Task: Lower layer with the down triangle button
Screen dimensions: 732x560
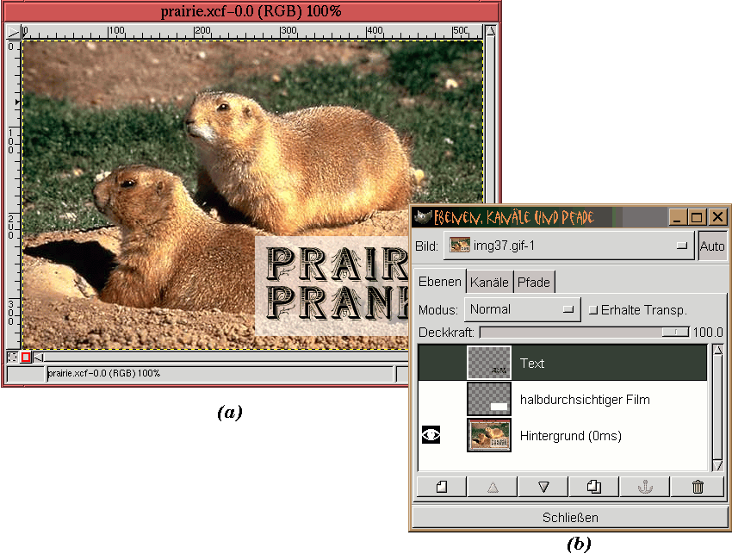Action: click(543, 487)
